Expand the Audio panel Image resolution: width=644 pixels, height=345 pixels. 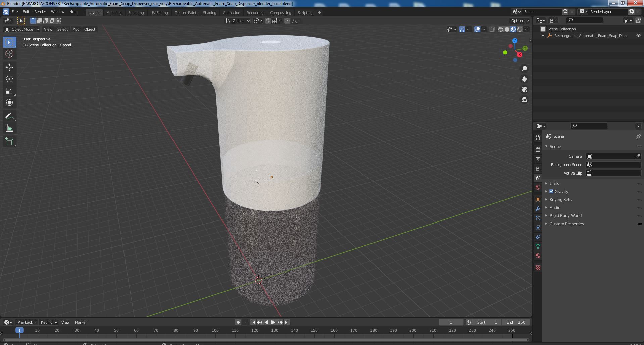[x=555, y=207]
